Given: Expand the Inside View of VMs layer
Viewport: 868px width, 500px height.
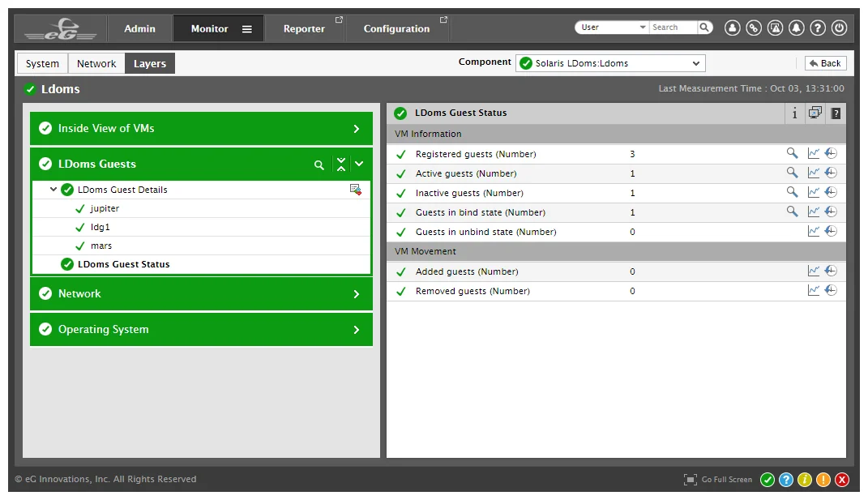Looking at the screenshot, I should (x=357, y=129).
